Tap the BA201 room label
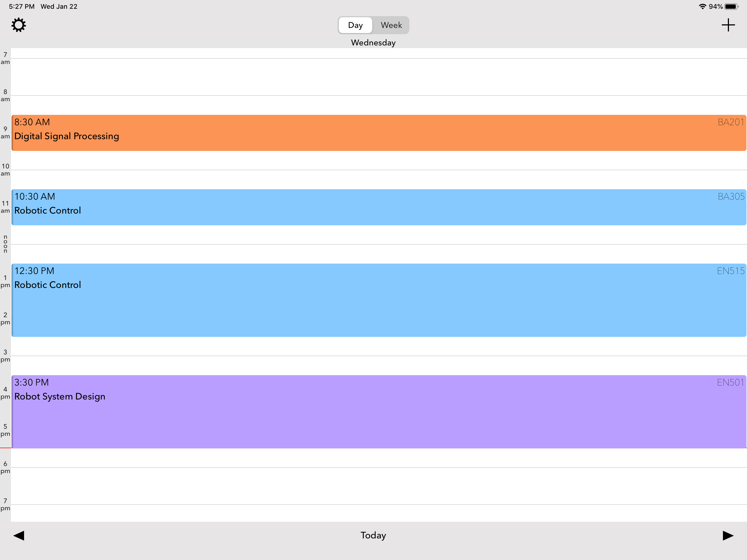Viewport: 747px width, 560px height. tap(730, 122)
